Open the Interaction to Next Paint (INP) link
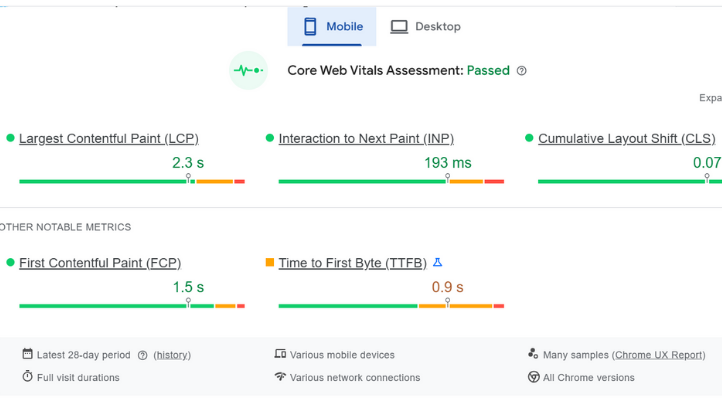The width and height of the screenshot is (722, 401). pos(365,138)
